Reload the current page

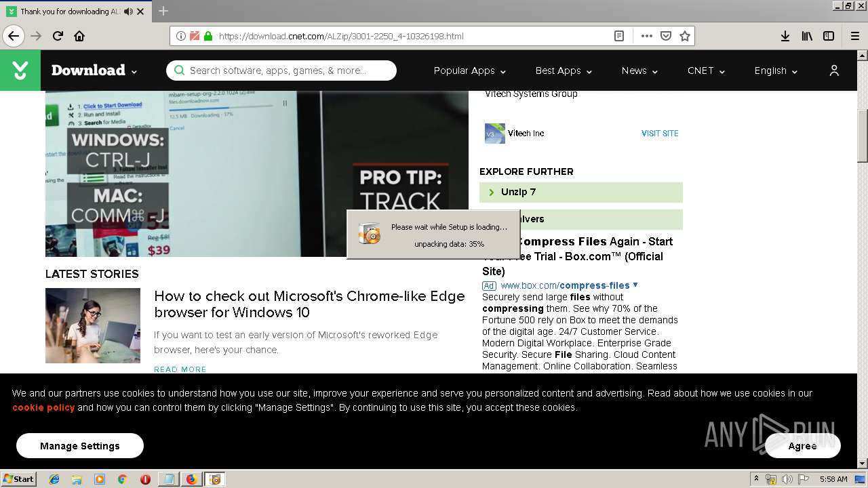(x=58, y=36)
